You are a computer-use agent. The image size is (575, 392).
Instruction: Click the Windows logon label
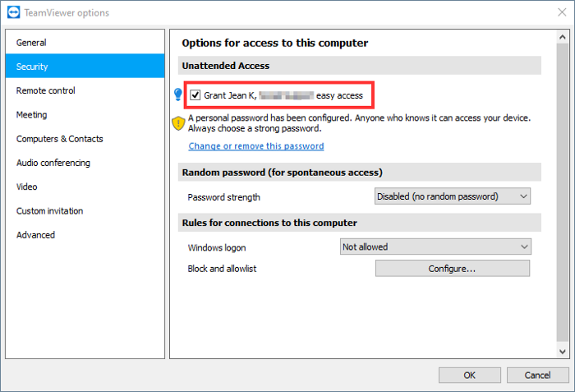click(x=217, y=247)
